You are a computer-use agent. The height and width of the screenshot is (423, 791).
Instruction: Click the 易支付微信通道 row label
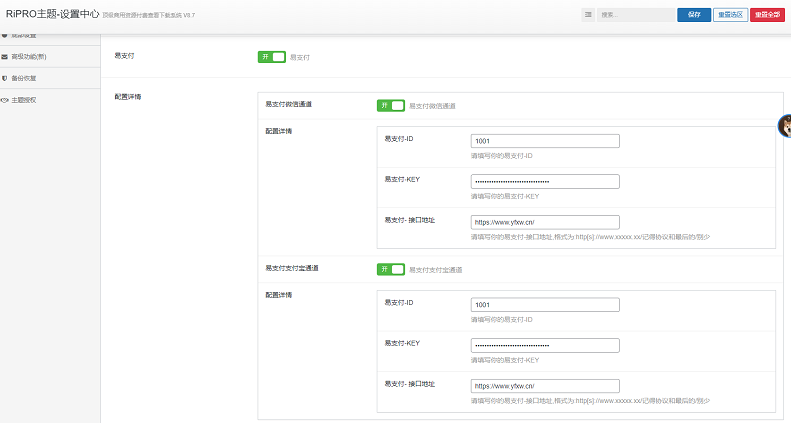(x=289, y=104)
